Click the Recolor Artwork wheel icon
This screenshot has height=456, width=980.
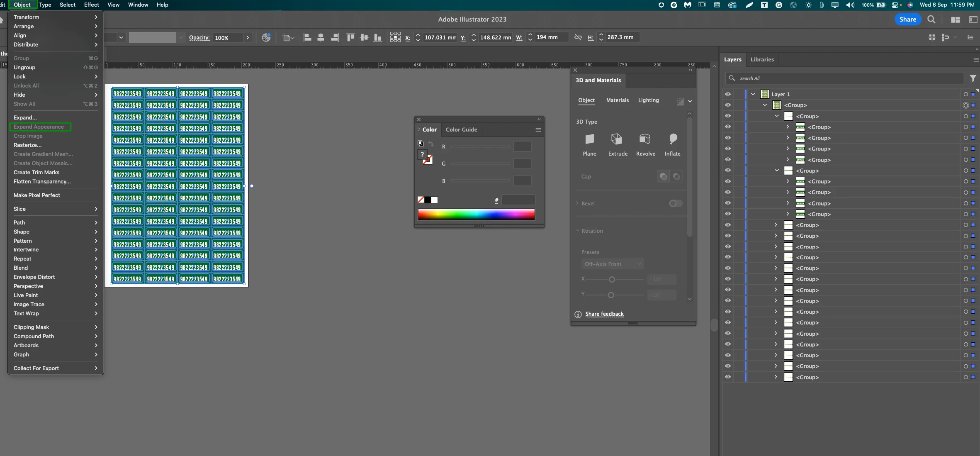coord(266,37)
